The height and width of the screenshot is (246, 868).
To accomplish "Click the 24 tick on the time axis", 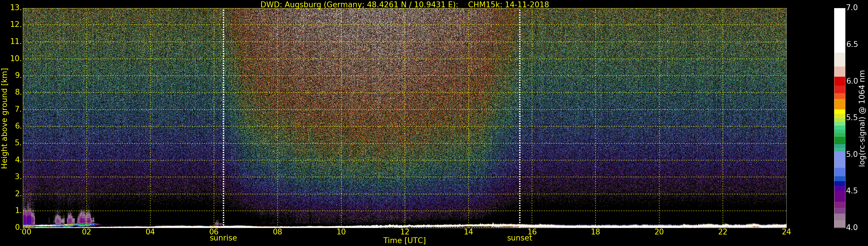I will (786, 232).
